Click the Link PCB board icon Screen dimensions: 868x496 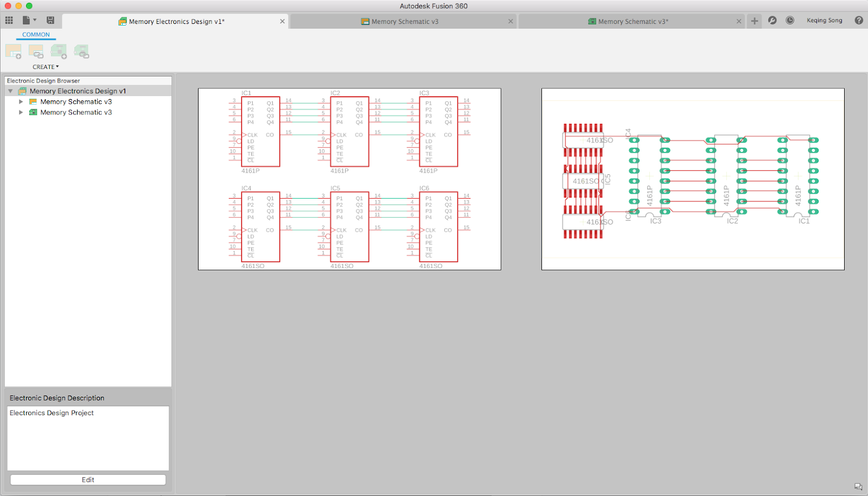pos(81,52)
